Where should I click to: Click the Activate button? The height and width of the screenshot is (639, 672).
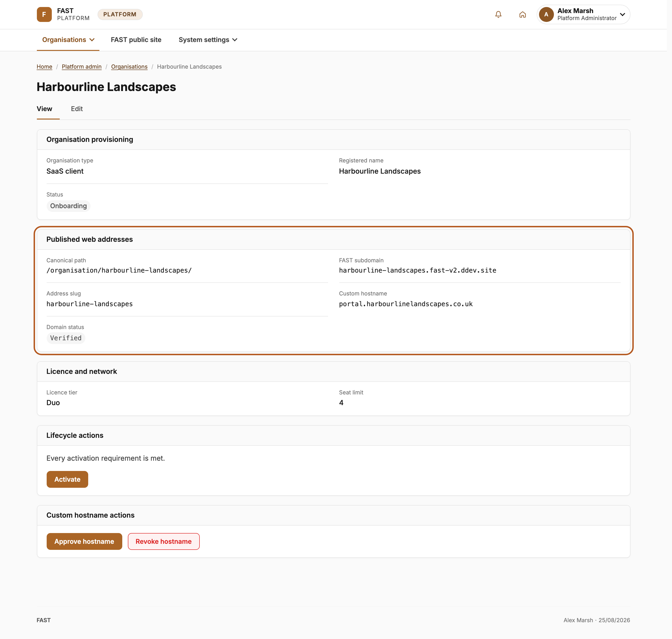(x=67, y=479)
